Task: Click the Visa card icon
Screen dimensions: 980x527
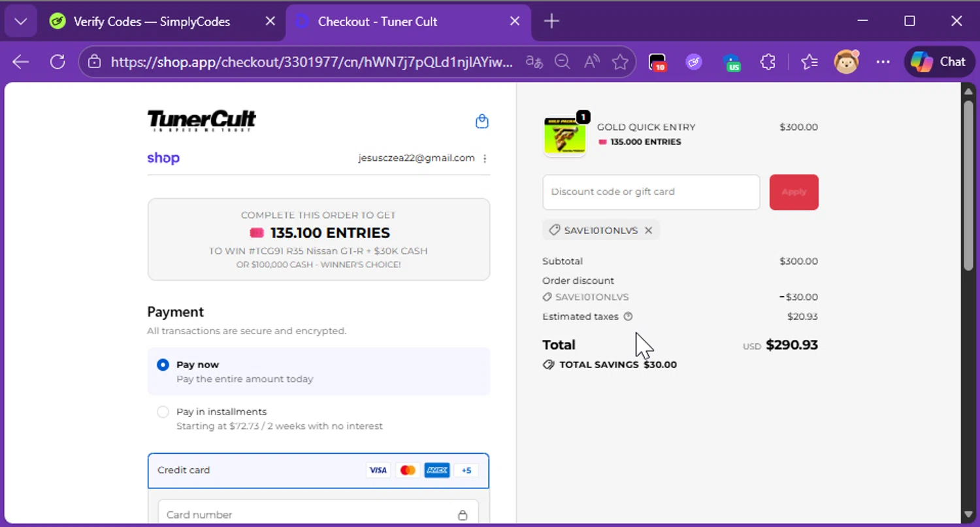Action: tap(378, 470)
